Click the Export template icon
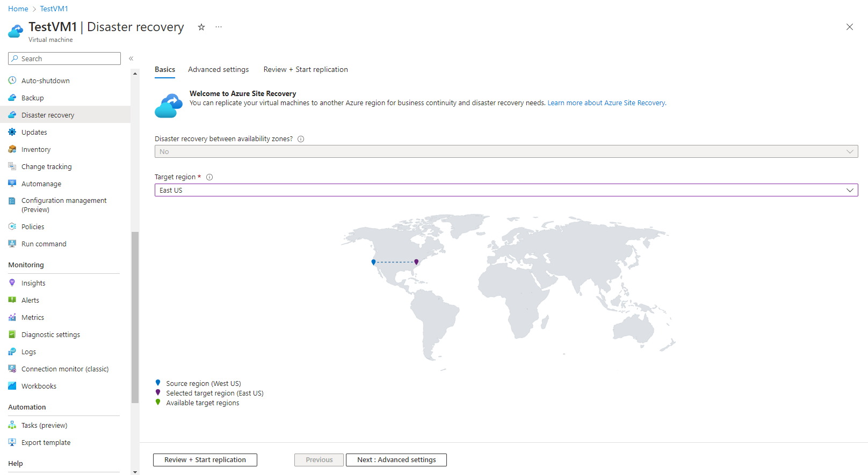This screenshot has width=868, height=475. 12,442
